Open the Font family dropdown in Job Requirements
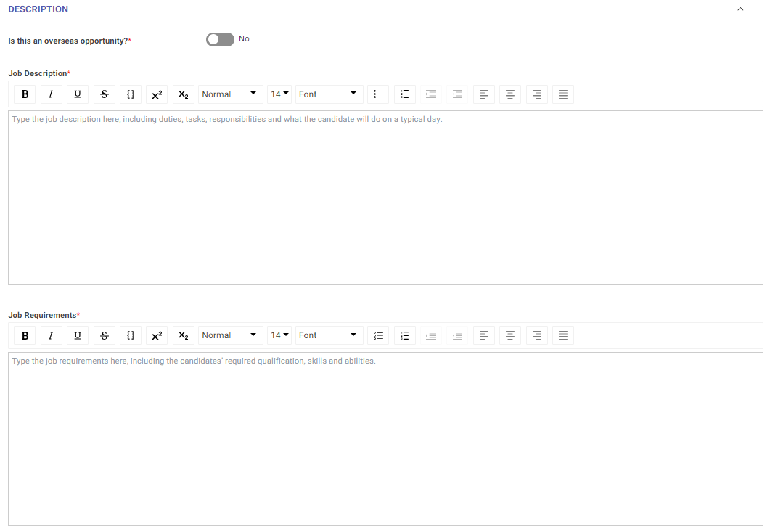This screenshot has width=770, height=532. [329, 335]
